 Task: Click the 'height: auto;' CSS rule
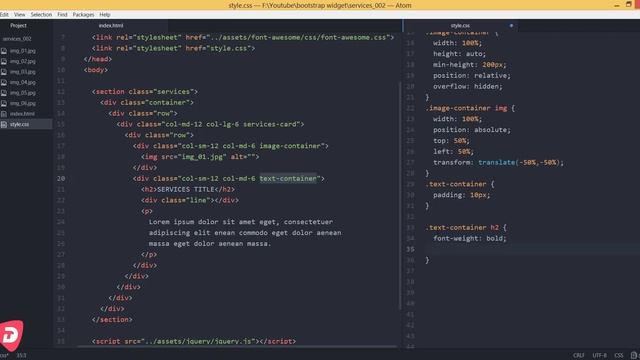click(x=460, y=54)
